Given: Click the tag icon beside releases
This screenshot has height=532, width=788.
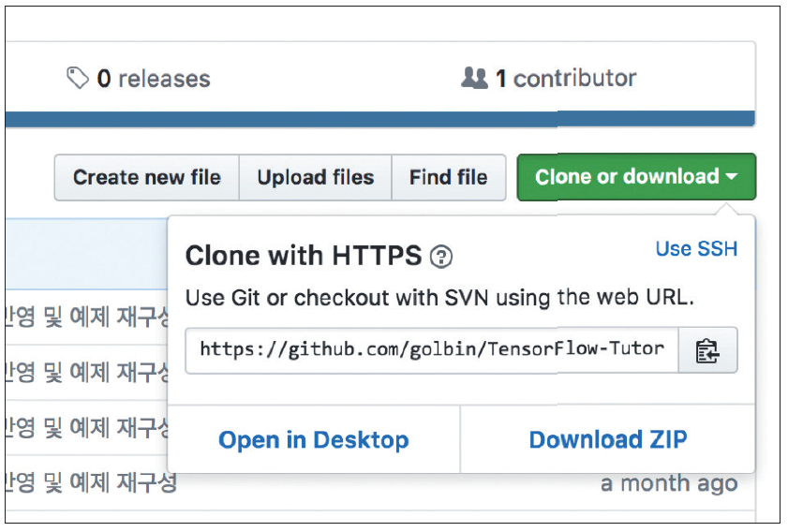Looking at the screenshot, I should [x=78, y=78].
